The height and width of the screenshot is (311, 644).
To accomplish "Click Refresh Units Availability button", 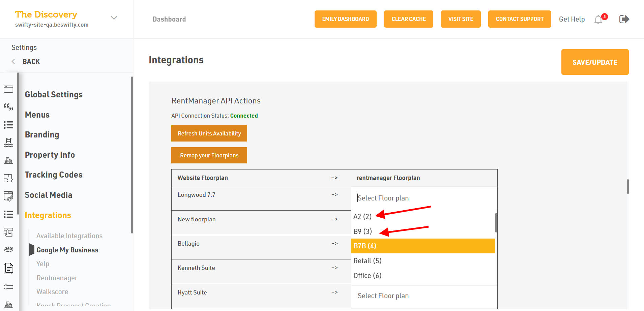I will click(x=209, y=133).
